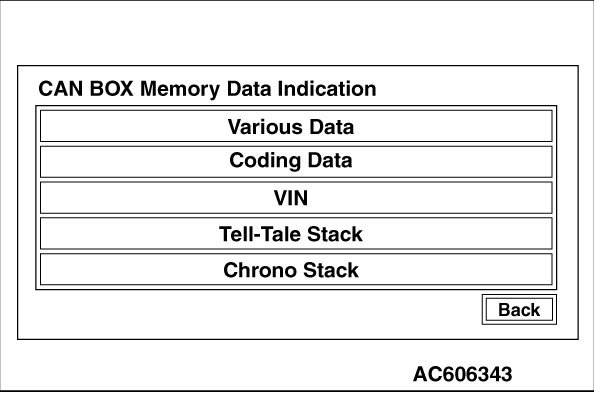The width and height of the screenshot is (594, 393).
Task: Pick the first list row, Various Data
Action: (x=296, y=126)
